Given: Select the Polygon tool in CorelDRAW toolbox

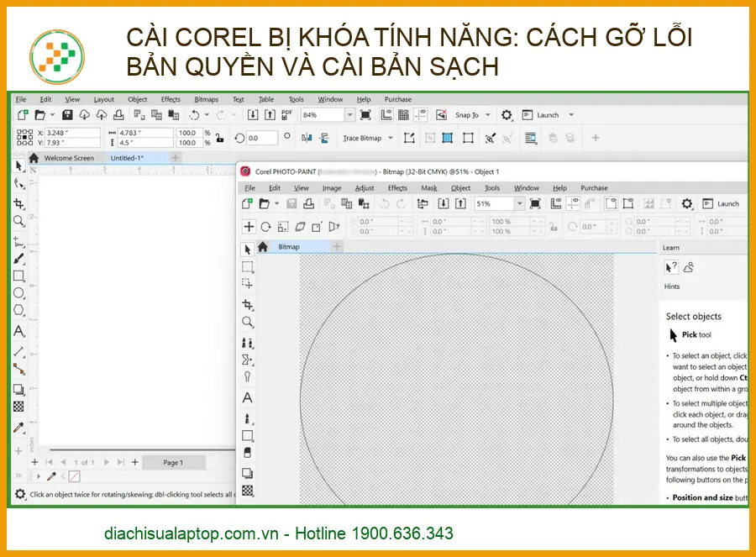Looking at the screenshot, I should click(x=18, y=312).
